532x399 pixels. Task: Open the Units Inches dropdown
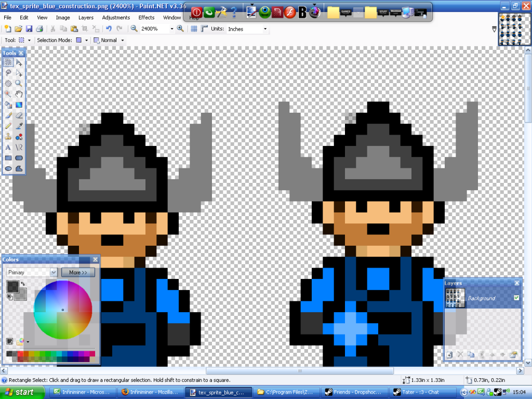265,29
